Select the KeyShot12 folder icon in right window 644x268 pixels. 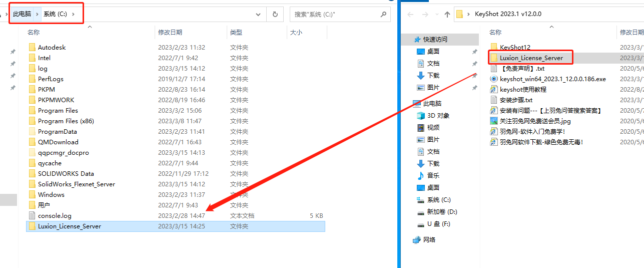(494, 47)
